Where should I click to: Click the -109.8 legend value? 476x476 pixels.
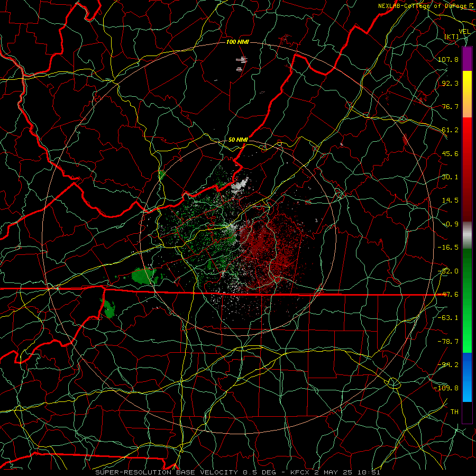coord(446,388)
